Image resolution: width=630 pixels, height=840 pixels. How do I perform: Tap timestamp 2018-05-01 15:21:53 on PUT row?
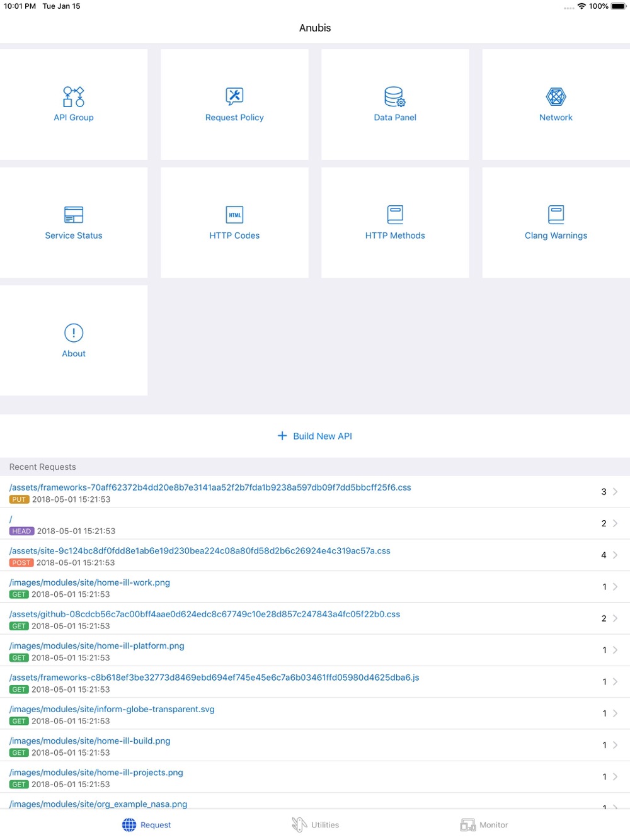[x=71, y=499]
